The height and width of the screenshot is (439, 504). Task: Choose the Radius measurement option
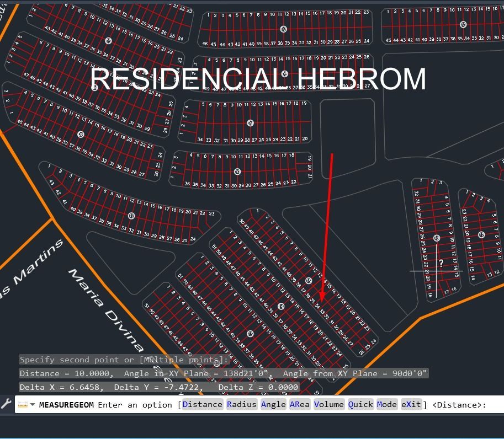click(241, 404)
